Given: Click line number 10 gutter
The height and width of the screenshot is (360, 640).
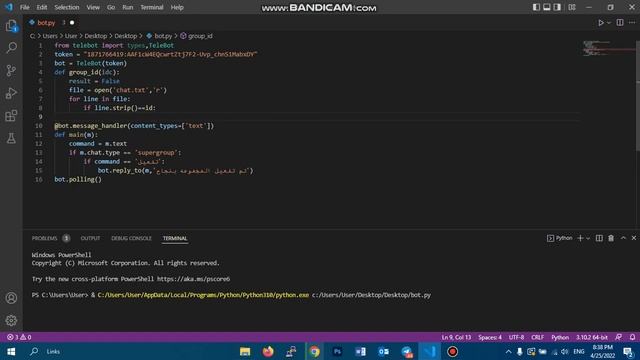Looking at the screenshot, I should coord(39,126).
